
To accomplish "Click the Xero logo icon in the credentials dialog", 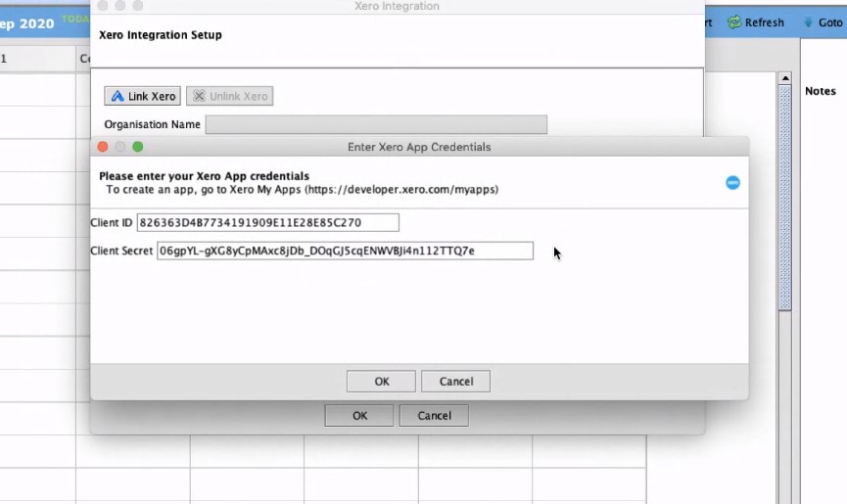I will 732,182.
